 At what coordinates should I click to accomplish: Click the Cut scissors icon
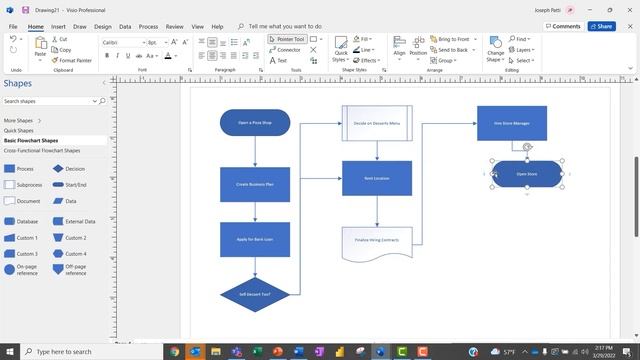55,39
